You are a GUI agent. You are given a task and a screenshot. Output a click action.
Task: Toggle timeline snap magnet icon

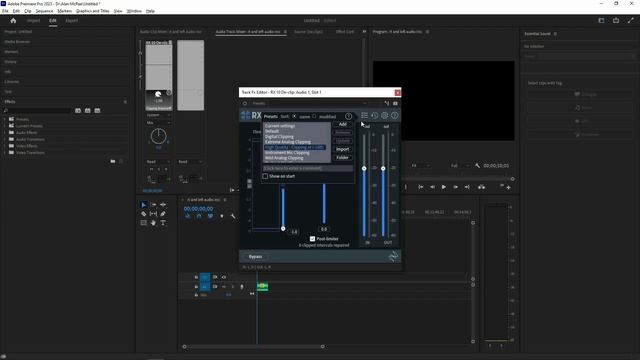tap(199, 216)
